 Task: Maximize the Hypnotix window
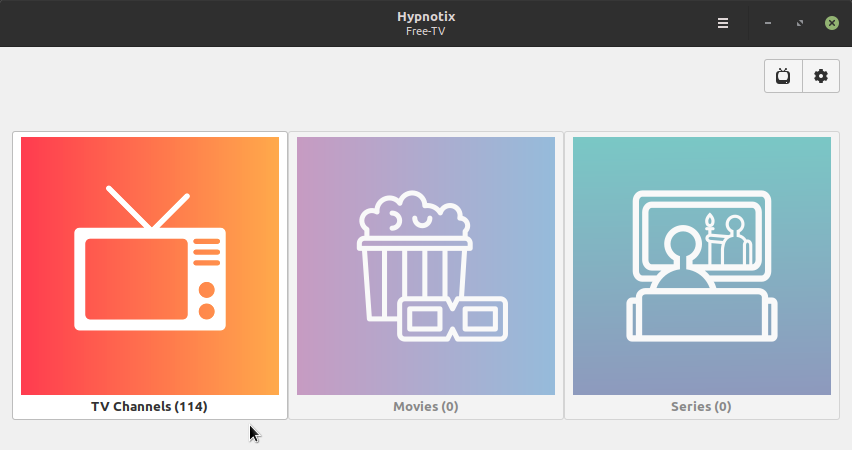click(x=800, y=23)
